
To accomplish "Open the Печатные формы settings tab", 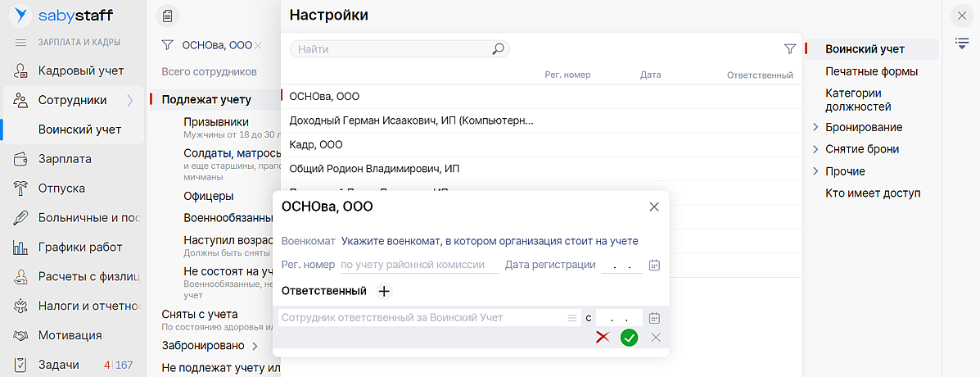I will [x=871, y=71].
